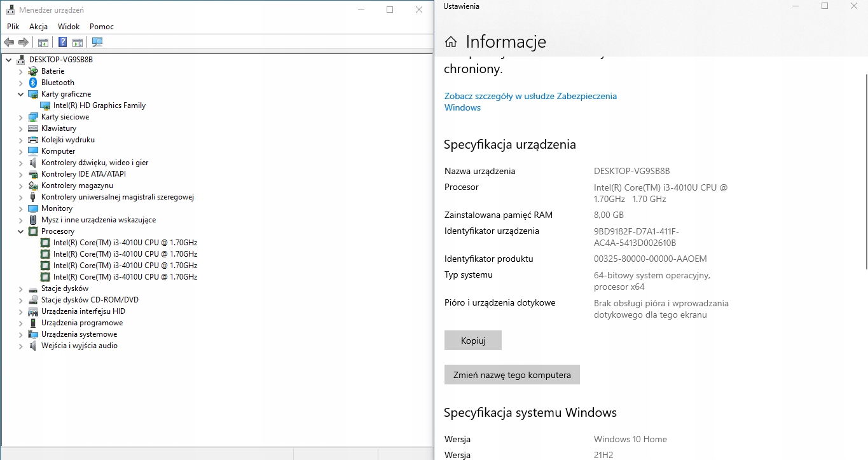Click the Karty graficzne display adapter icon

pyautogui.click(x=33, y=94)
